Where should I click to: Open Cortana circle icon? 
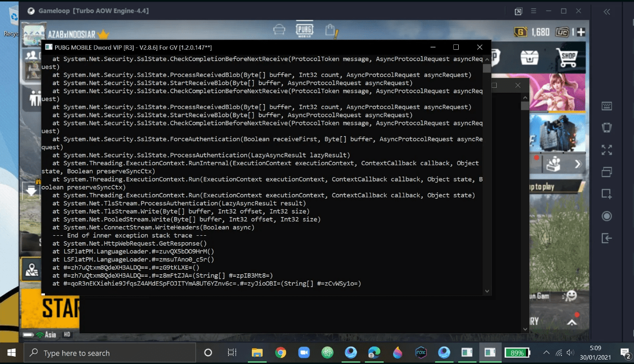[x=208, y=353]
